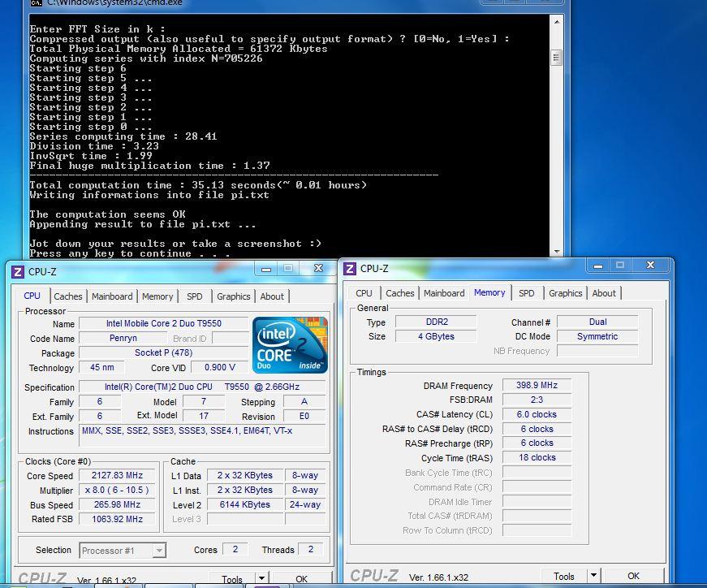Viewport: 707px width, 588px height.
Task: Open About tab in right CPU-Z window
Action: tap(604, 293)
